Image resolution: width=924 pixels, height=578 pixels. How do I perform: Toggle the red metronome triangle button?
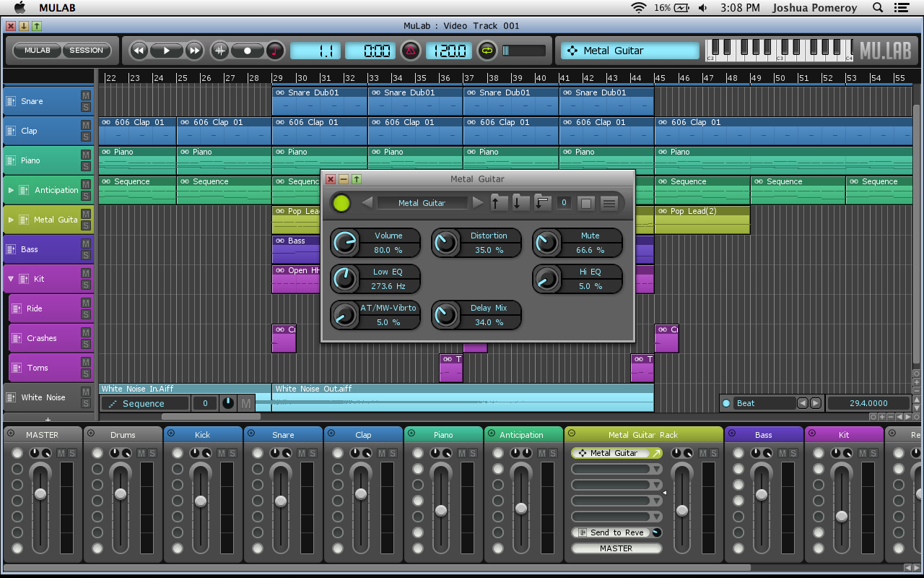pyautogui.click(x=410, y=51)
